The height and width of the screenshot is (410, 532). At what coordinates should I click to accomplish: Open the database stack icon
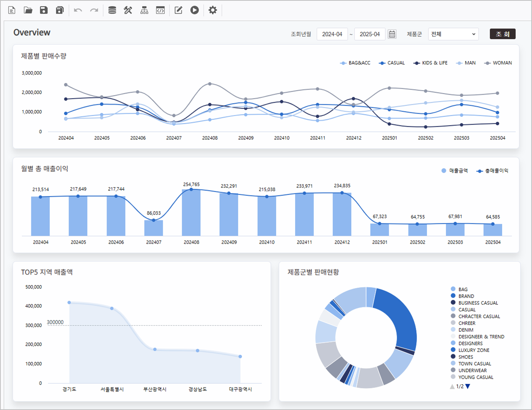coord(112,10)
